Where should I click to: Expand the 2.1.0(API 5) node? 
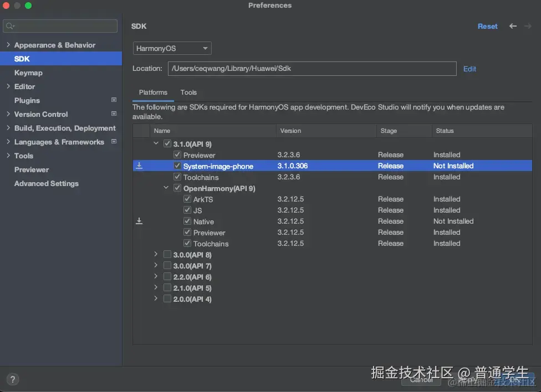coord(156,287)
